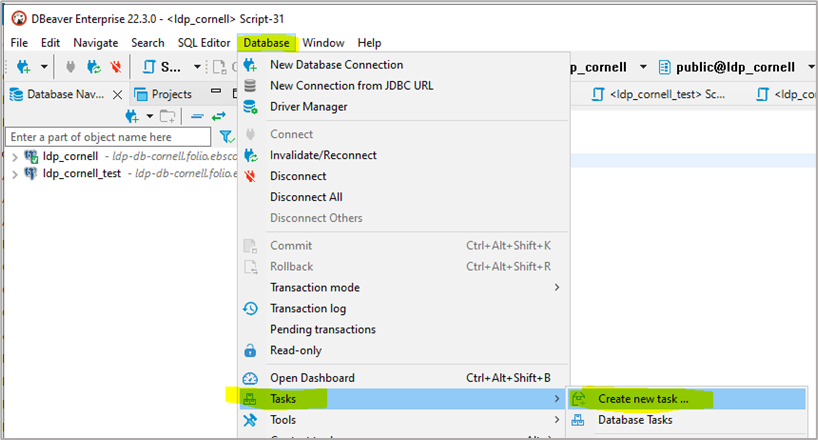The image size is (818, 440).
Task: Open Transaction log menu entry
Action: 404,308
